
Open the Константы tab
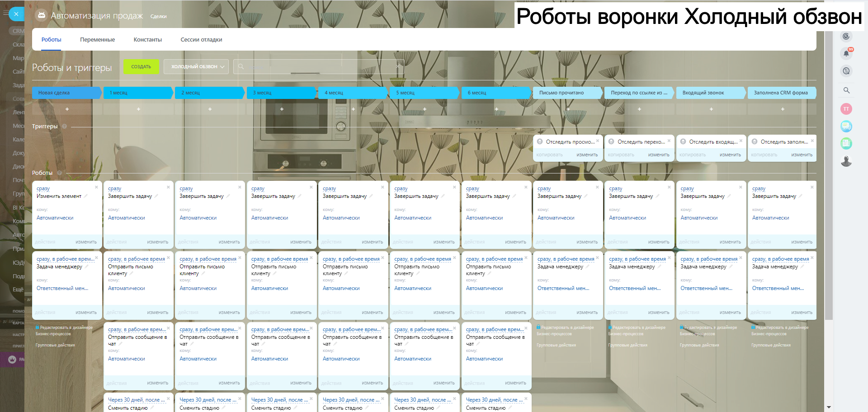pos(148,40)
